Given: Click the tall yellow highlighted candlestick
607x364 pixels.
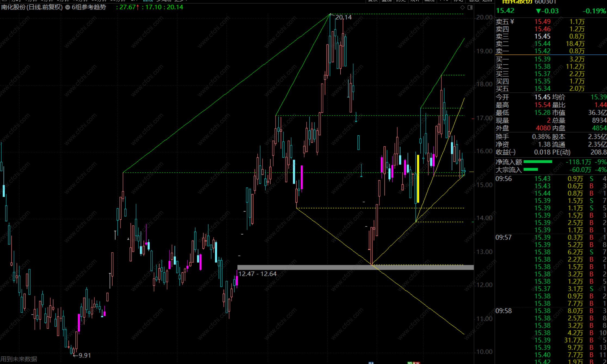Looking at the screenshot, I should (418, 178).
